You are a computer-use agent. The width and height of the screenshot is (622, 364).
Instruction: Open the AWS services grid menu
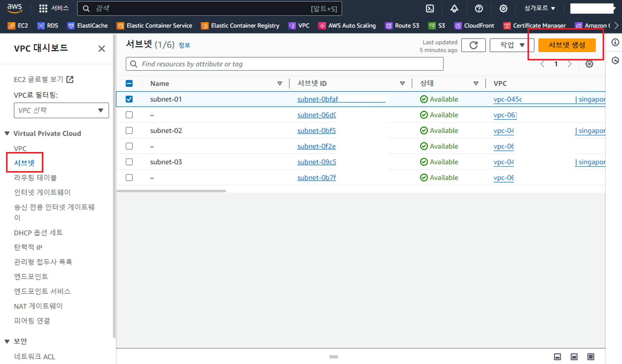click(43, 8)
